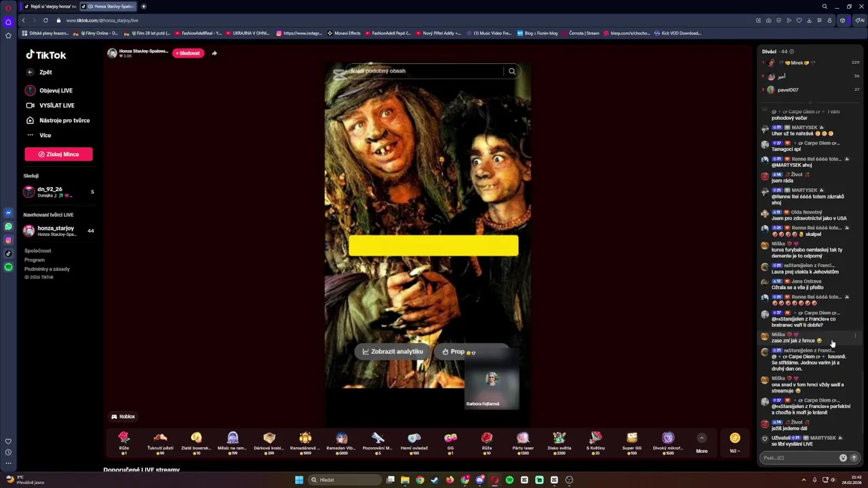Open the Windows Start menu

[x=298, y=480]
